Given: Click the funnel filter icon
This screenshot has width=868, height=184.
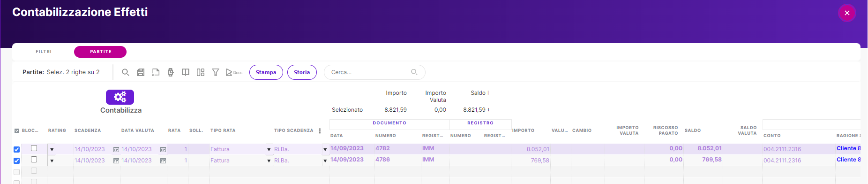Looking at the screenshot, I should 216,72.
